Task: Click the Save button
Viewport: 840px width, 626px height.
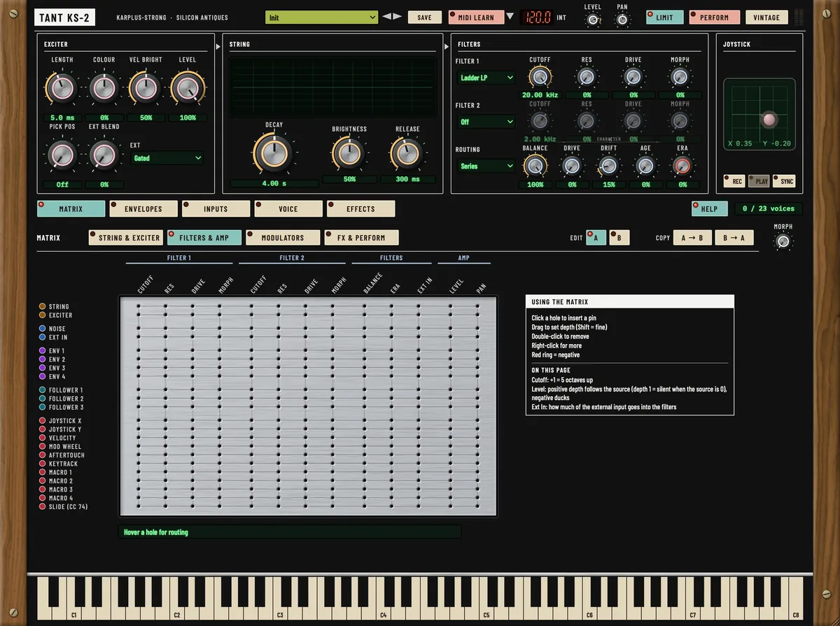Action: point(425,17)
